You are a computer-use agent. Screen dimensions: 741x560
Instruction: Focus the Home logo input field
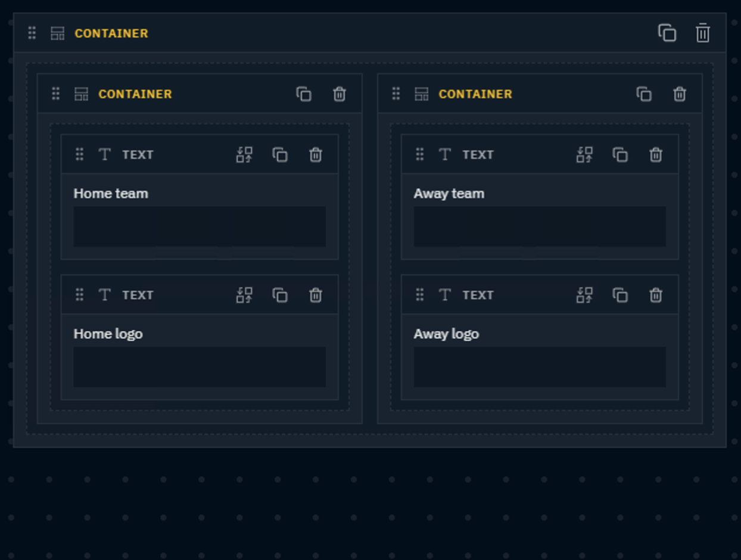tap(200, 367)
